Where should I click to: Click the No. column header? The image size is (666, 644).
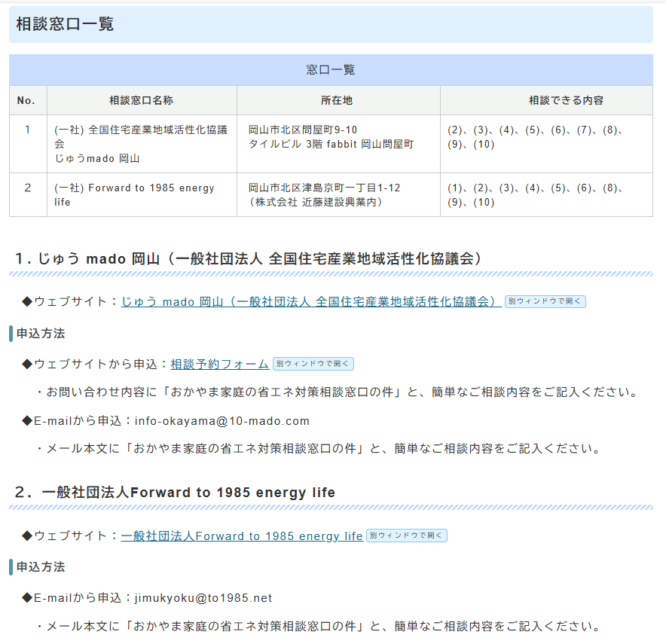(x=27, y=100)
